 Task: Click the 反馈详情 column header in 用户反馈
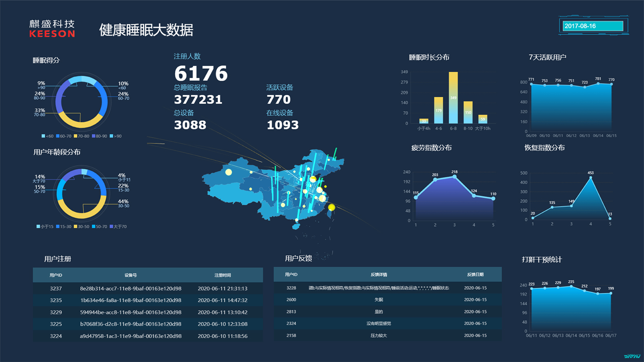378,275
